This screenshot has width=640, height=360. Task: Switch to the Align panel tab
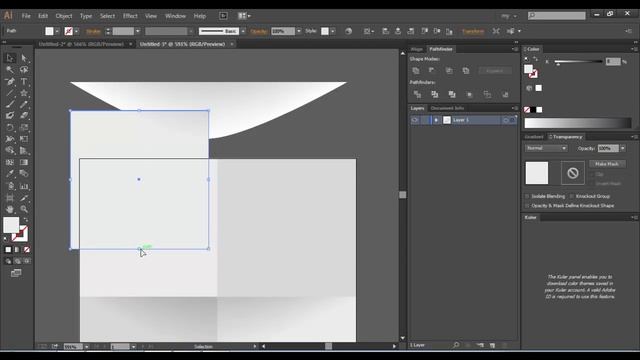coord(416,49)
